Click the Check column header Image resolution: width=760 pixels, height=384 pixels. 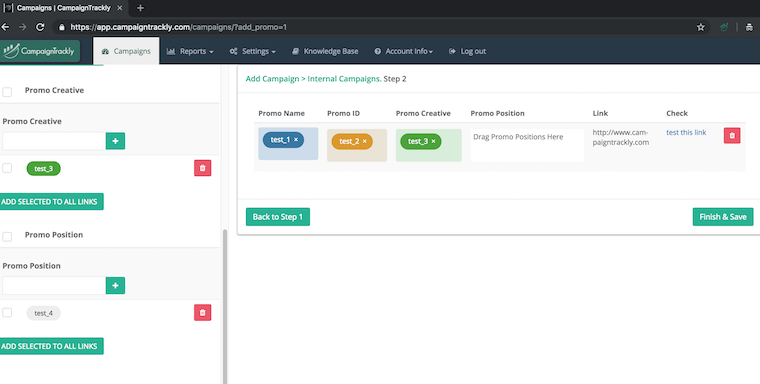[677, 113]
